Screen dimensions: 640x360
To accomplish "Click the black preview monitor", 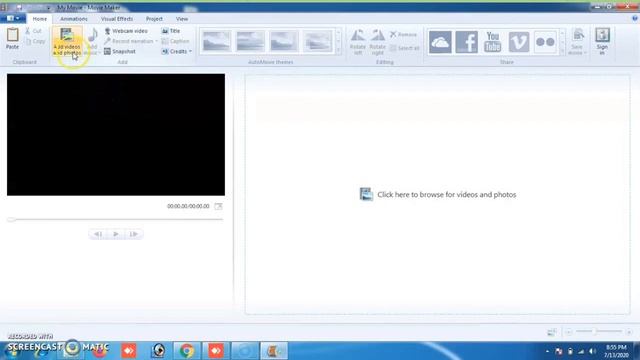I will click(116, 134).
